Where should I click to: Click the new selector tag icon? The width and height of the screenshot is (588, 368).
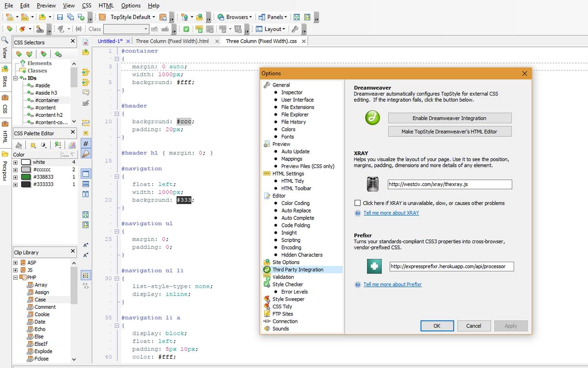coord(19,54)
